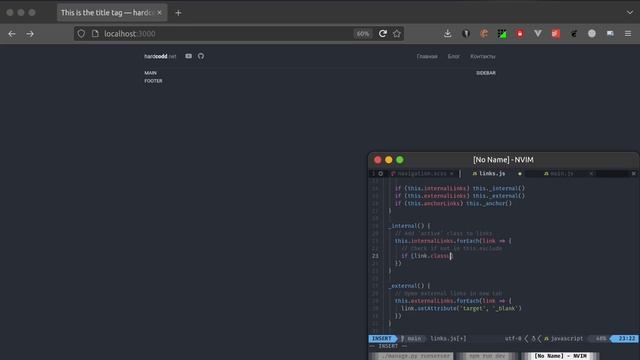Click the utf-8 encoding in statusline
Viewport: 640px width, 360px height.
513,338
